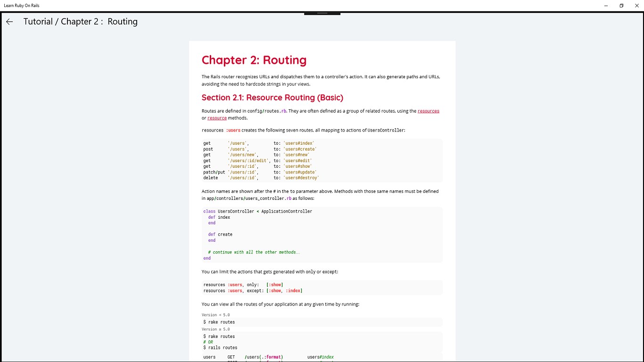Viewport: 644px width, 362px height.
Task: Click the 'users#create' route line
Action: point(260,149)
